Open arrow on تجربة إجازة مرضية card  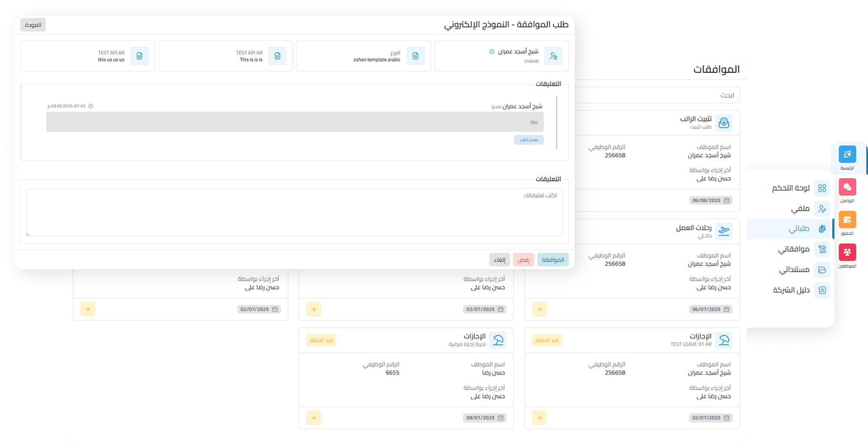pos(313,418)
